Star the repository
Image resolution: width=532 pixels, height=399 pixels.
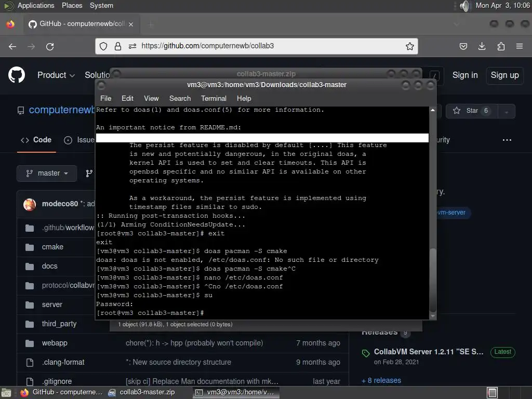(472, 111)
